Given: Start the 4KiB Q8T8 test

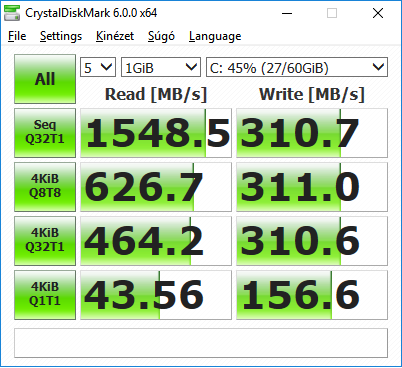Looking at the screenshot, I should [x=45, y=187].
